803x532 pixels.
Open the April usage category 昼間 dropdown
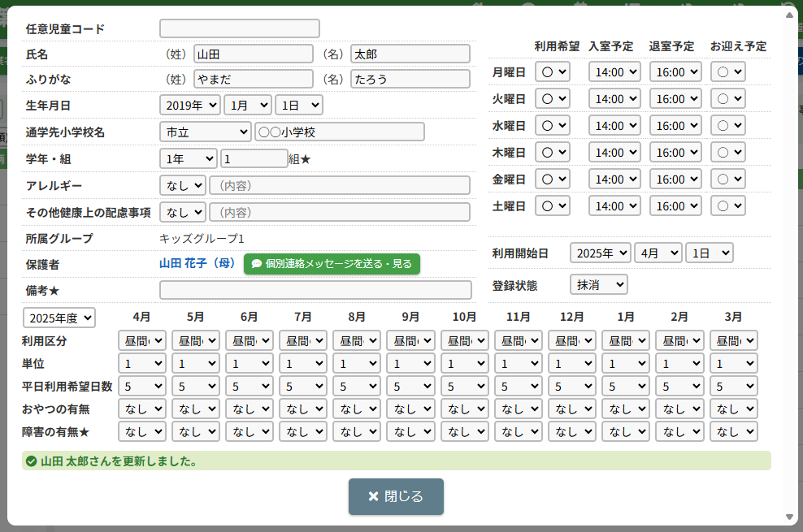(x=142, y=340)
